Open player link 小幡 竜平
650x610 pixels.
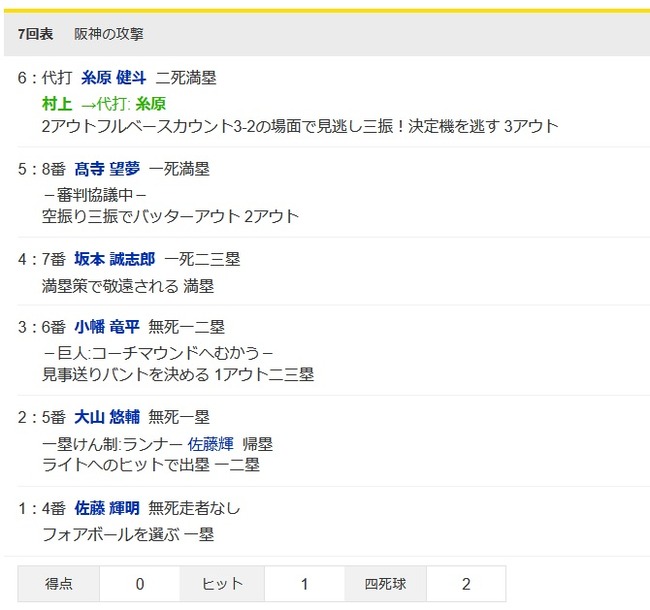pyautogui.click(x=107, y=327)
